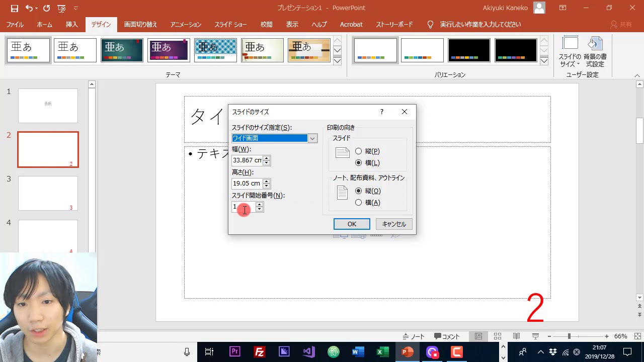Switch to Reading view
Image resolution: width=644 pixels, height=362 pixels.
point(516,336)
